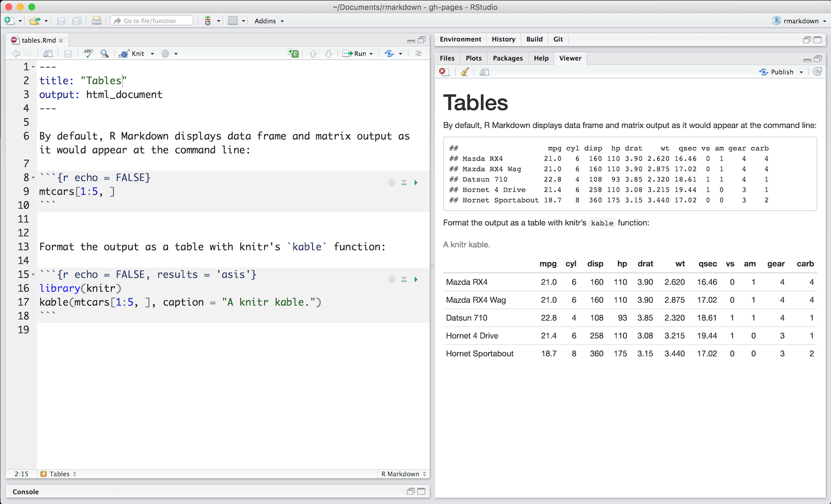Open the Build tab
Screen dimensions: 831x504
tap(534, 39)
